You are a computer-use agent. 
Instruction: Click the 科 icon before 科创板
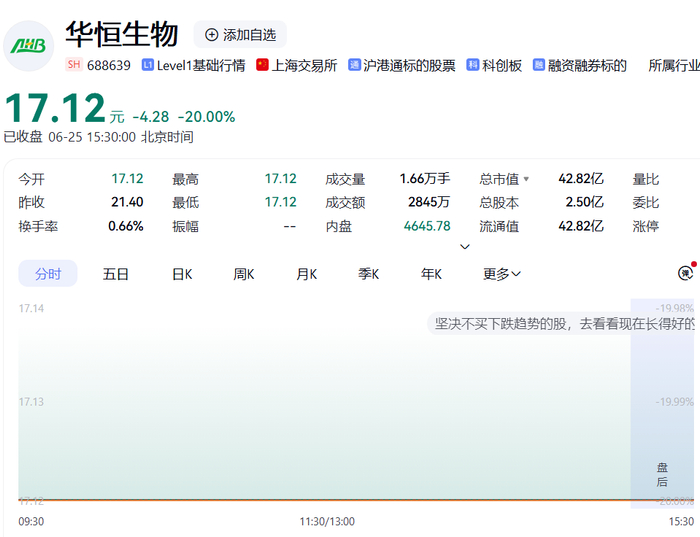click(x=472, y=65)
